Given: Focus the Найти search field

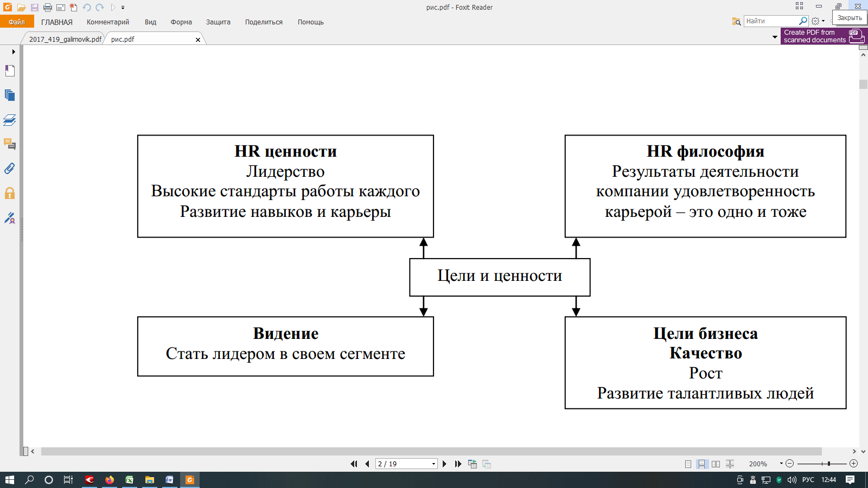Looking at the screenshot, I should (x=771, y=21).
